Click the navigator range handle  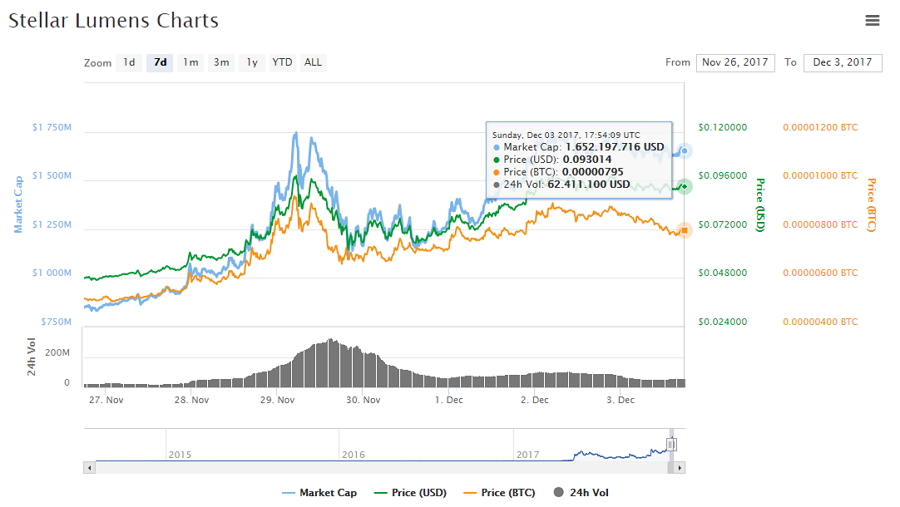click(671, 444)
